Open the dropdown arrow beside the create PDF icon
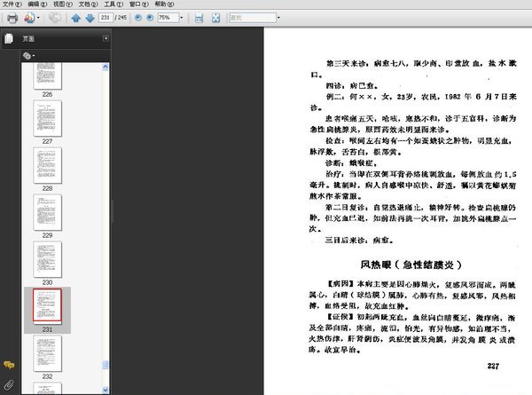The image size is (532, 395). [38, 18]
